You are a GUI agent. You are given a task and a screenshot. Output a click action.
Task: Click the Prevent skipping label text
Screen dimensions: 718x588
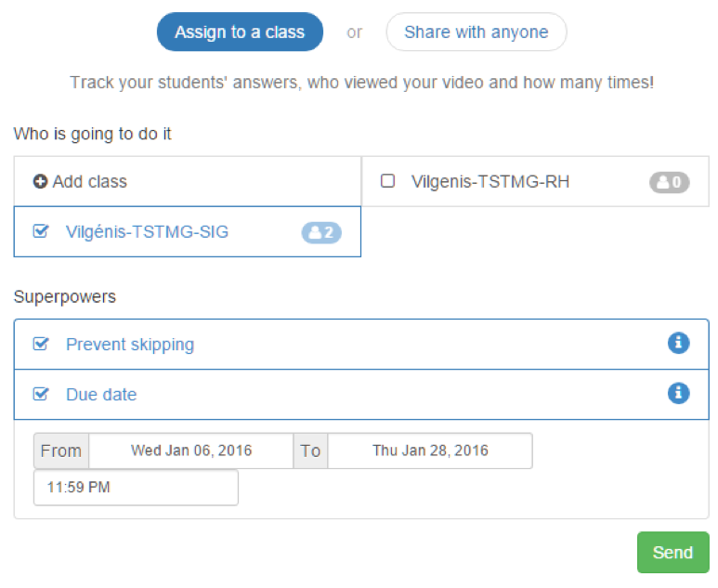130,345
